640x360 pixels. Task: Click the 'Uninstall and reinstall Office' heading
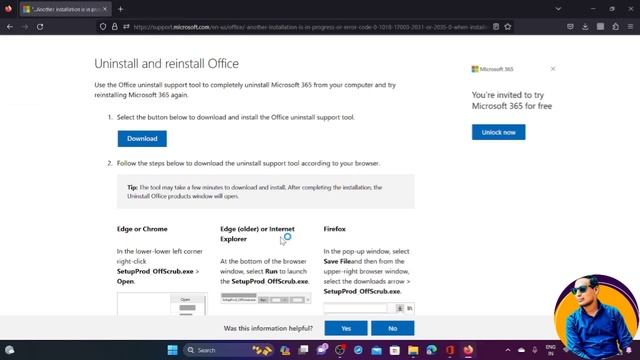[167, 64]
